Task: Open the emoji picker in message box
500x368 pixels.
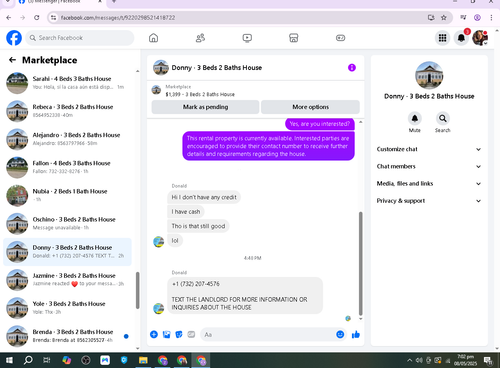Action: 340,334
